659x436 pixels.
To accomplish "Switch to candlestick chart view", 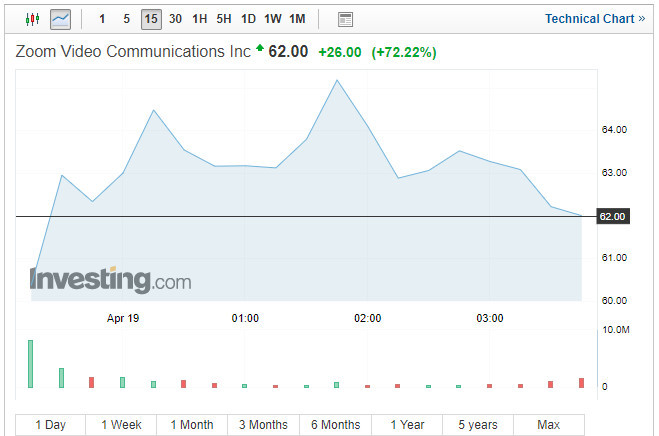I will [x=32, y=19].
